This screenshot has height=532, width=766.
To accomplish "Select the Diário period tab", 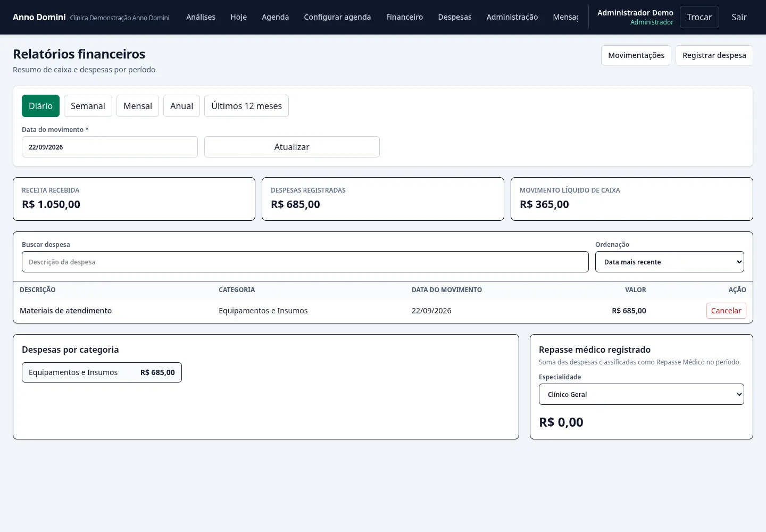I will (40, 106).
